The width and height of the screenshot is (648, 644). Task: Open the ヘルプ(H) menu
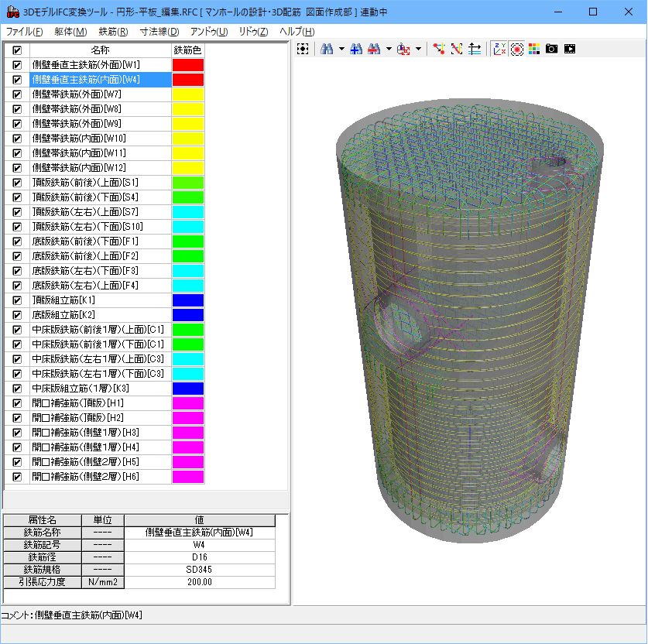pos(297,32)
